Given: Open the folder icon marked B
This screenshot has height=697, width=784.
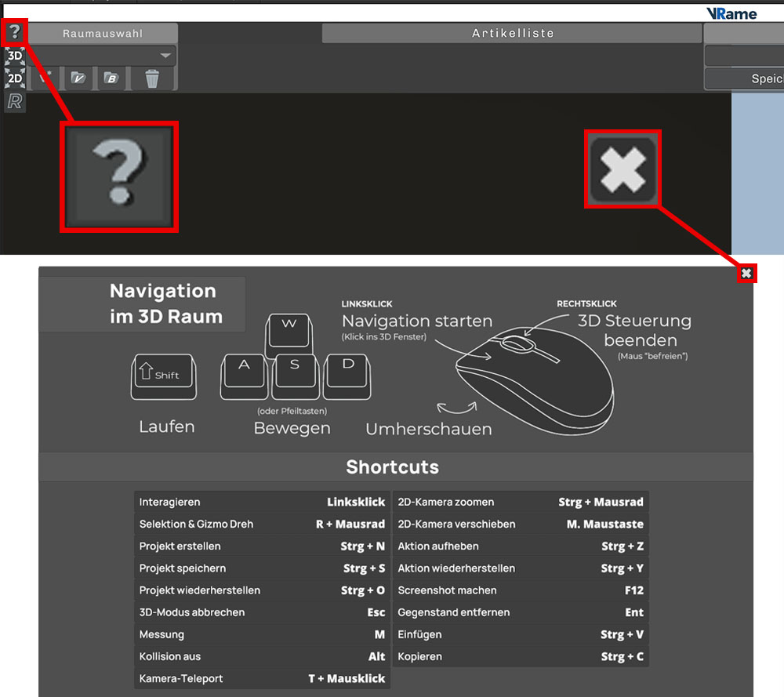Looking at the screenshot, I should 111,78.
